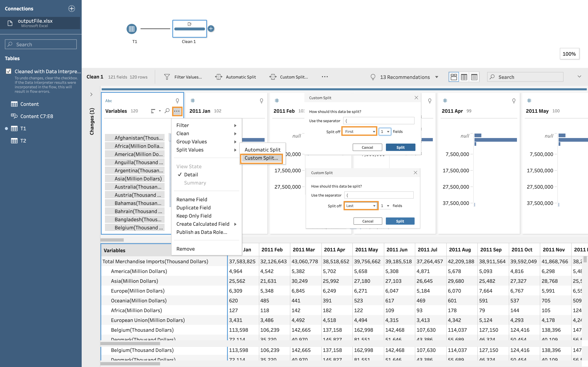Switch to profile pane view icon
Screen dimensions: 588x367
[x=453, y=77]
